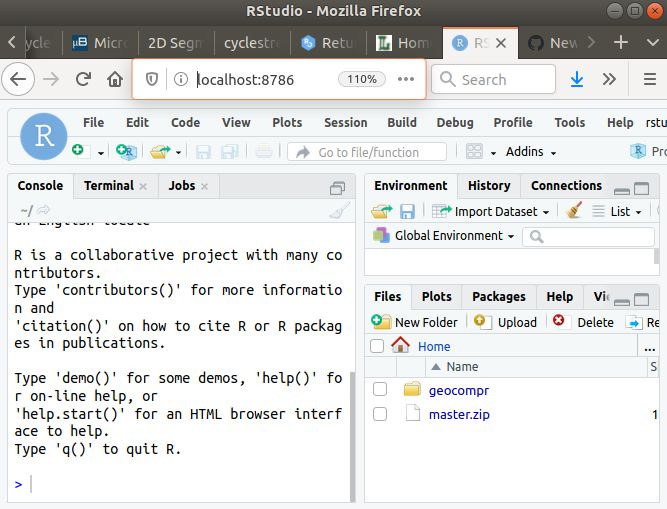The width and height of the screenshot is (667, 509).
Task: Open the Help menu
Action: point(620,122)
